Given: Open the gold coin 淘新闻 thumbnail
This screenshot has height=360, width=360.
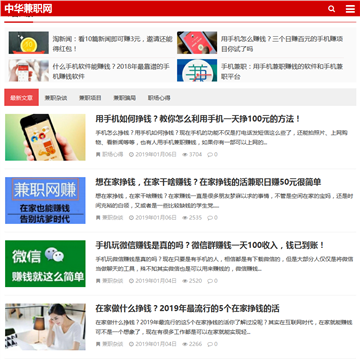Looking at the screenshot, I should 29,43.
